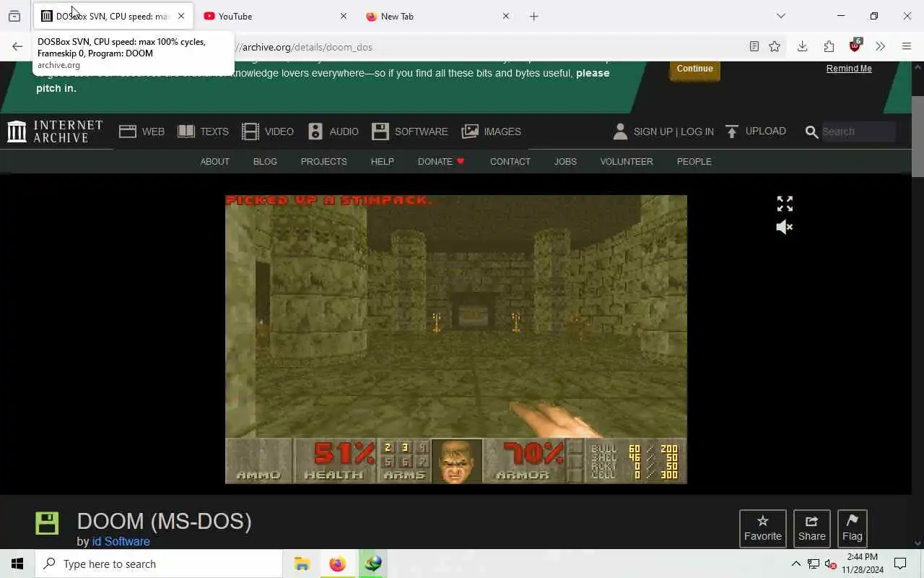Click the page vertical scrollbar thumb
The image size is (924, 578).
click(918, 136)
